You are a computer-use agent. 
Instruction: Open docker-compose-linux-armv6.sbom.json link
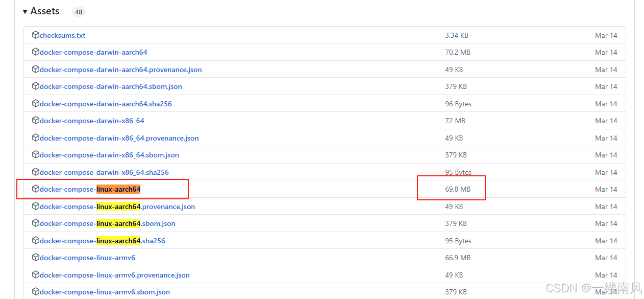(105, 292)
